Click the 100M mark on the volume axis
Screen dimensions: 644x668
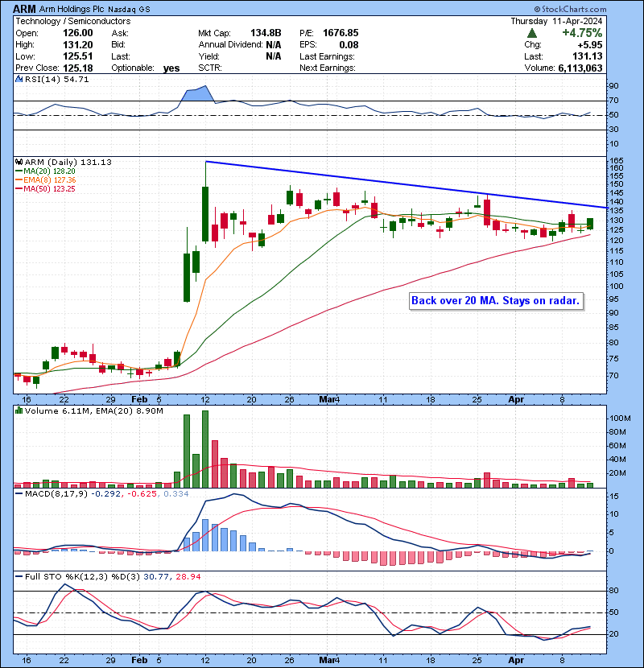tap(620, 419)
